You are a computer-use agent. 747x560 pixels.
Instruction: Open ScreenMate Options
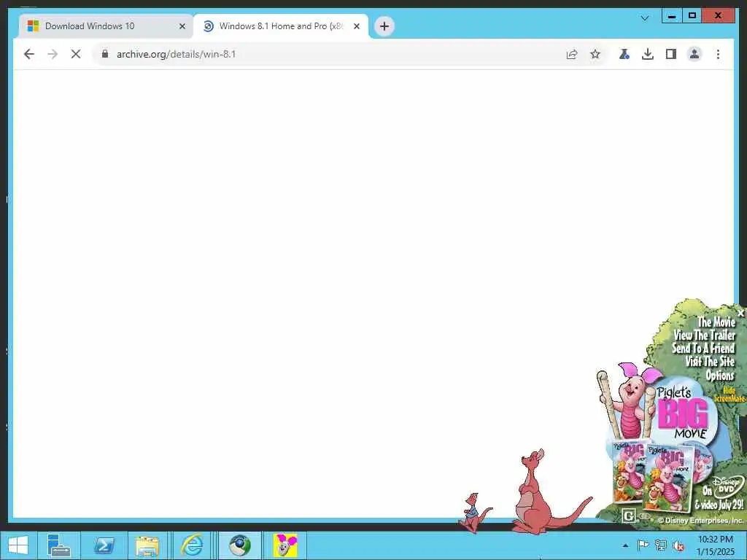(x=719, y=376)
